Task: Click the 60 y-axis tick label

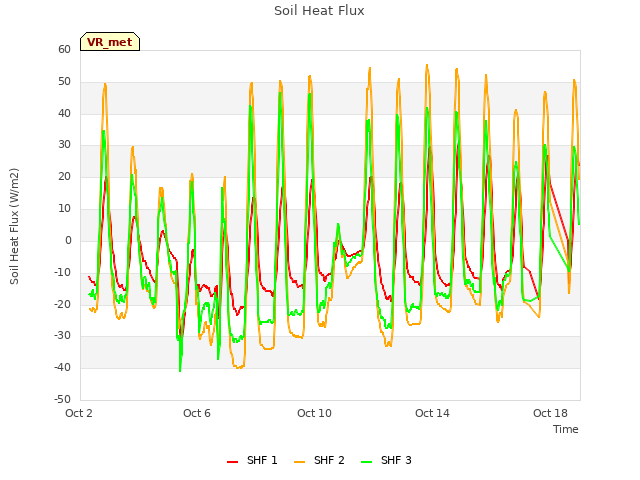Action: click(x=64, y=49)
